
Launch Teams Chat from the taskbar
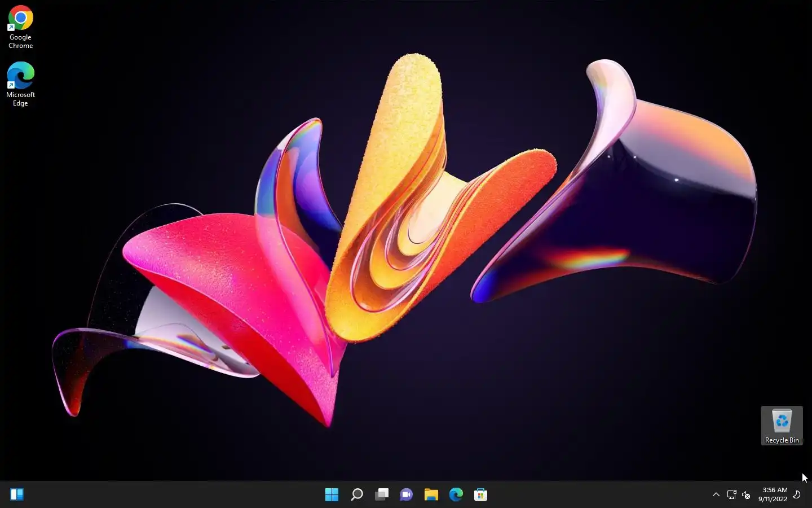pos(406,494)
